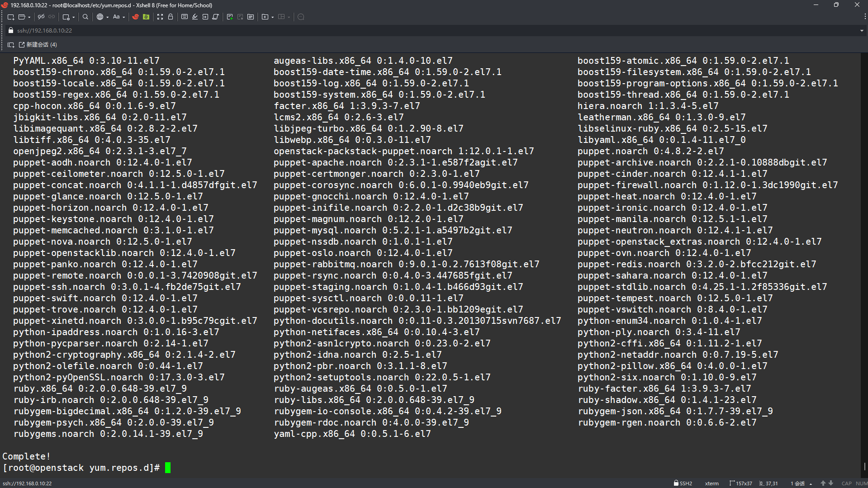Open the toolbar overflow three-dots menu
The width and height of the screenshot is (868, 488).
pyautogui.click(x=865, y=17)
